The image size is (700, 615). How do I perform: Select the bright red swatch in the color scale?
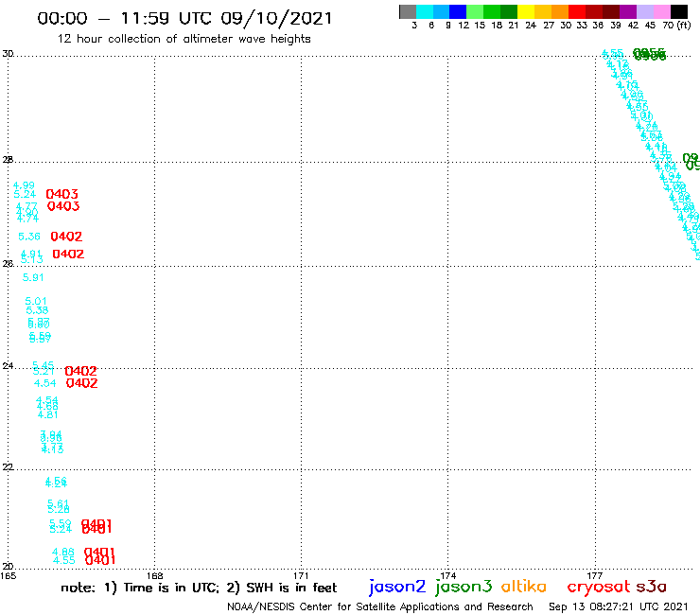tap(576, 11)
